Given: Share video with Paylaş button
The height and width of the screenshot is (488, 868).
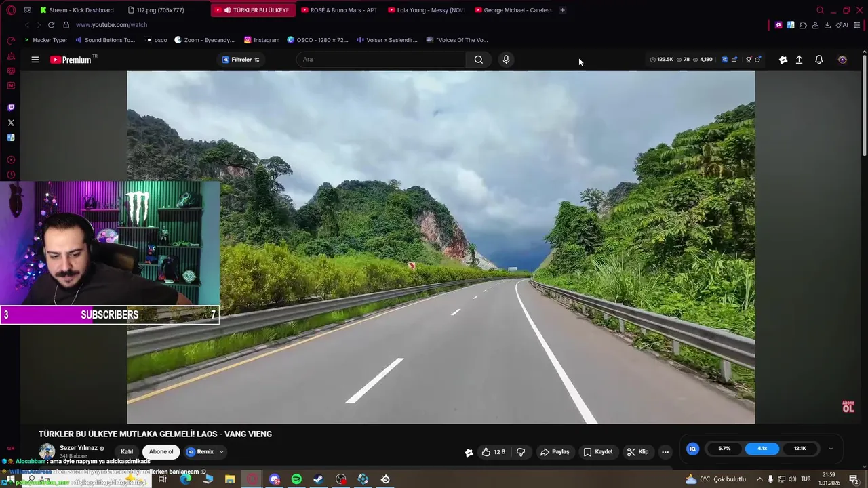Looking at the screenshot, I should (555, 452).
